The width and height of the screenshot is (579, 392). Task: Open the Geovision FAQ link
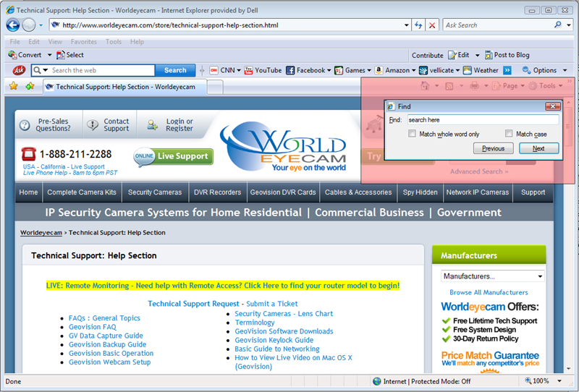pyautogui.click(x=93, y=327)
